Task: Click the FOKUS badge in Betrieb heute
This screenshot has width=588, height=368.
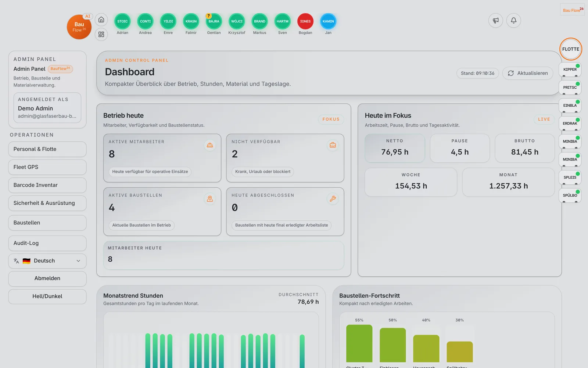Action: tap(331, 119)
